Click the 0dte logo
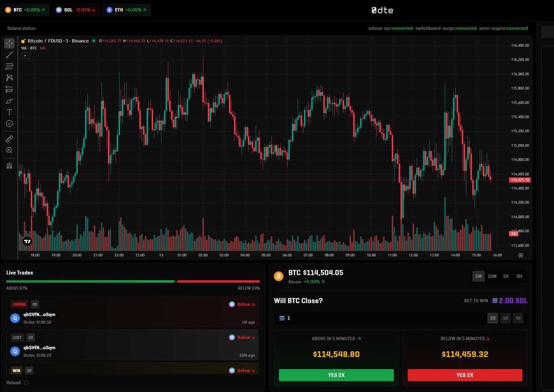This screenshot has width=554, height=392. coord(383,10)
